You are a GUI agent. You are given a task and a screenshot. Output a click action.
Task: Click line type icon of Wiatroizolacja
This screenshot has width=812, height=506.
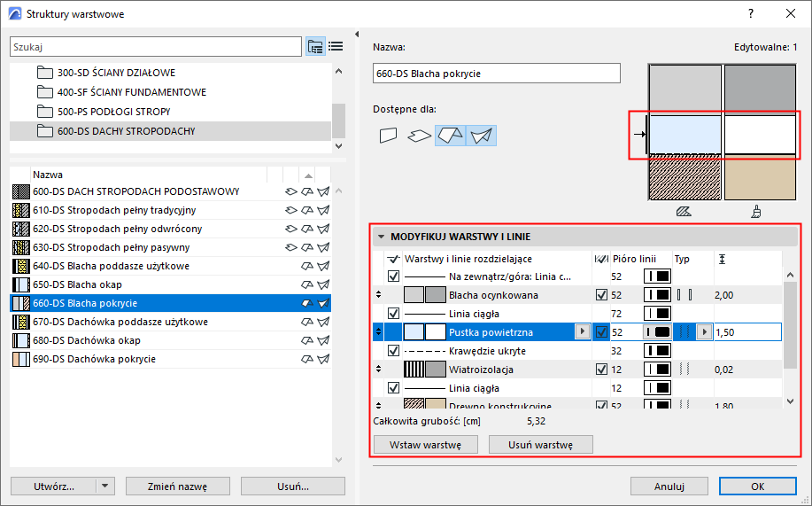tap(684, 370)
